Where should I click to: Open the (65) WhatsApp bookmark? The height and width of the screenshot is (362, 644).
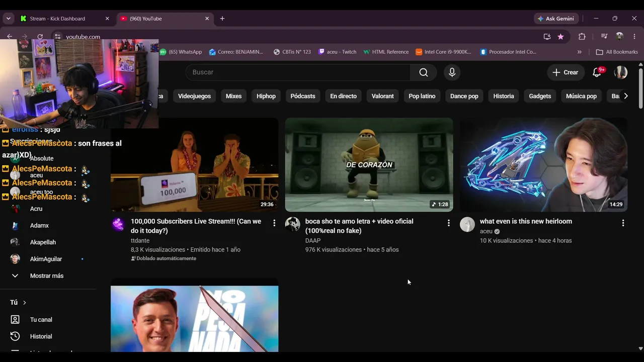(181, 52)
